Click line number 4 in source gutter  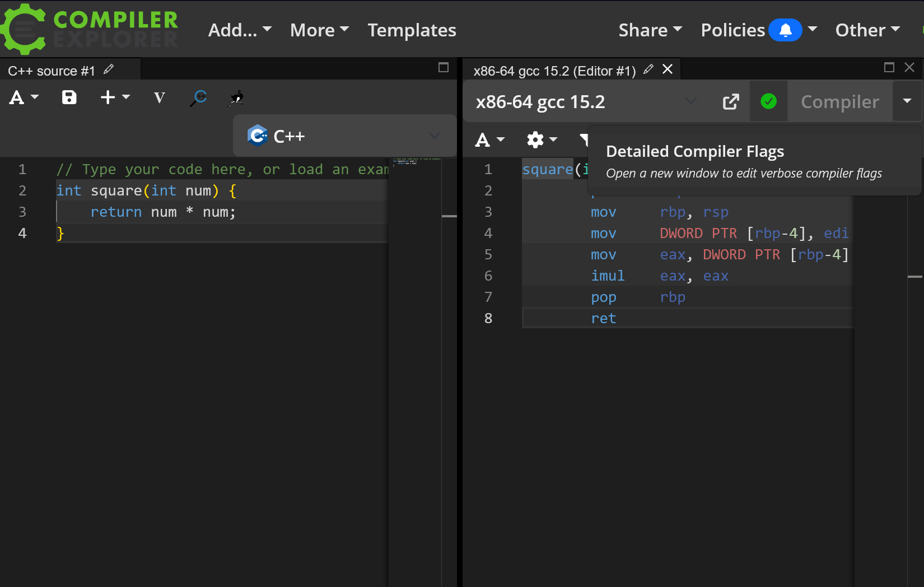point(22,234)
